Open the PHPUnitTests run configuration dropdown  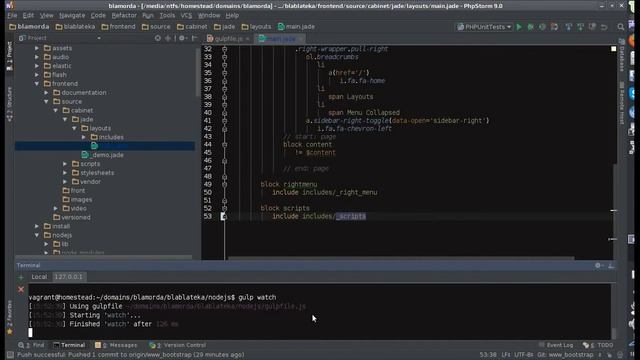[x=484, y=27]
